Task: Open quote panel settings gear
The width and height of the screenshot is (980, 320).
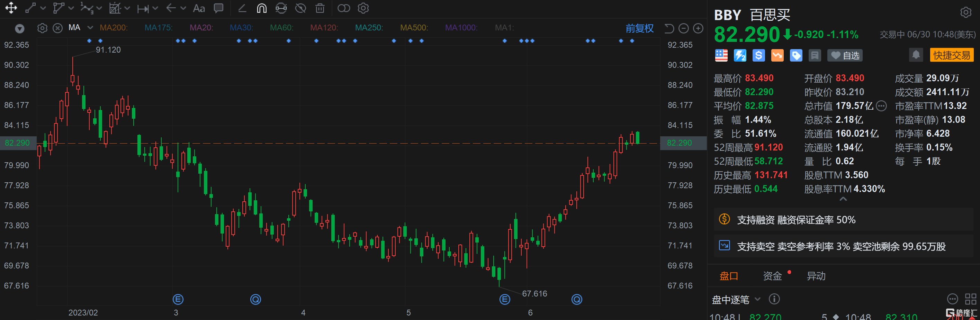Action: [965, 12]
